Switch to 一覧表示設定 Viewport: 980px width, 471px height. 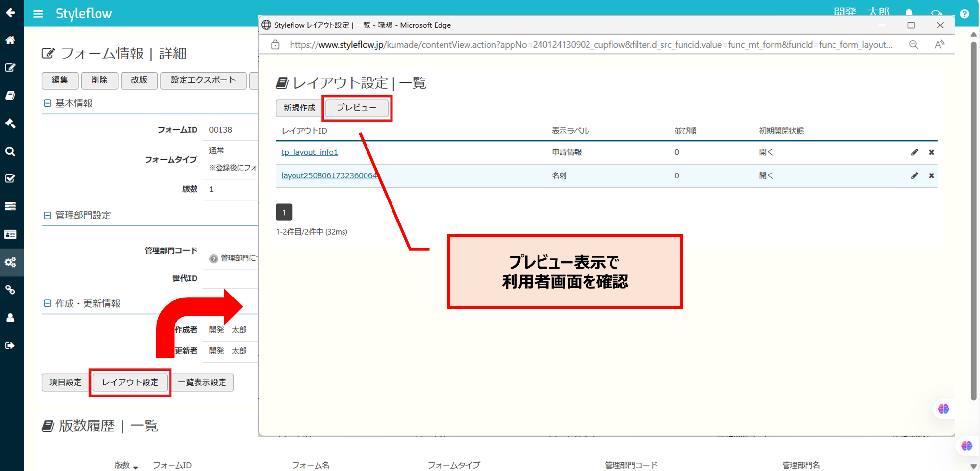(x=202, y=382)
